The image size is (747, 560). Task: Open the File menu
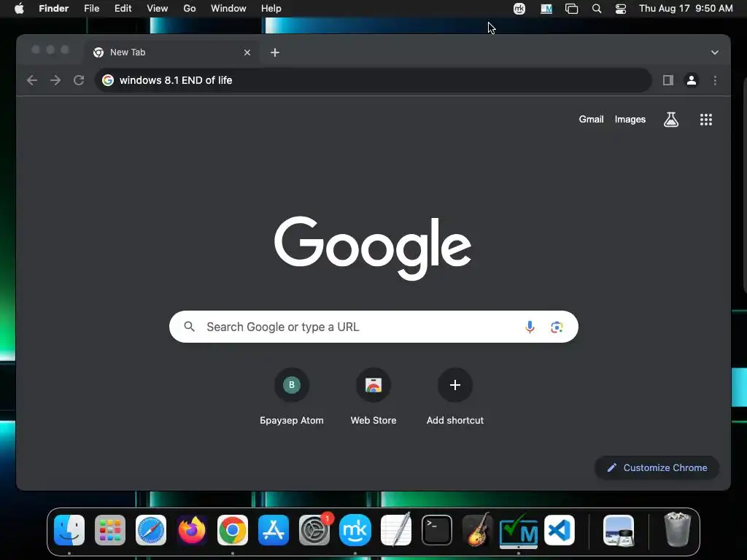[x=91, y=8]
